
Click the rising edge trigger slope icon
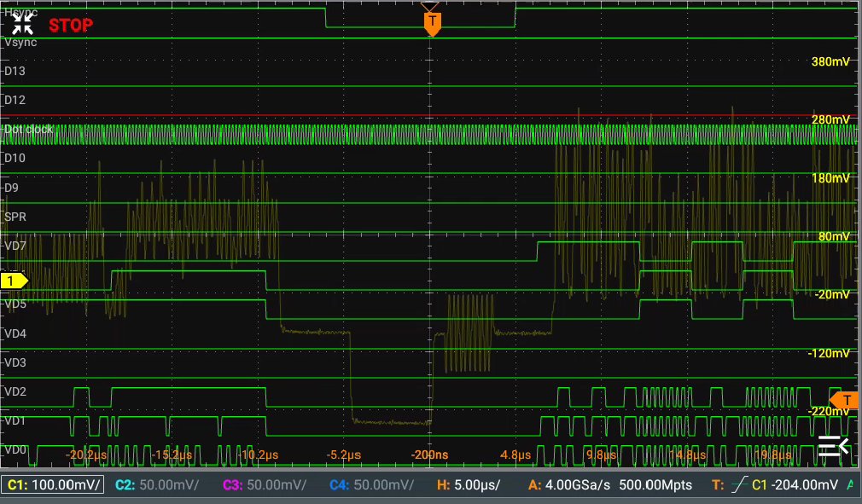(739, 484)
